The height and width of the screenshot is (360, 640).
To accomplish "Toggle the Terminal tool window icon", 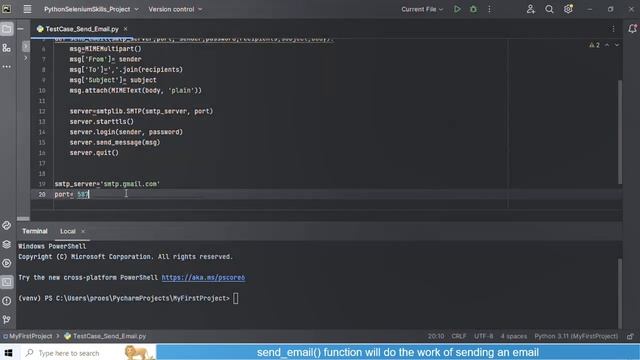I will point(7,282).
